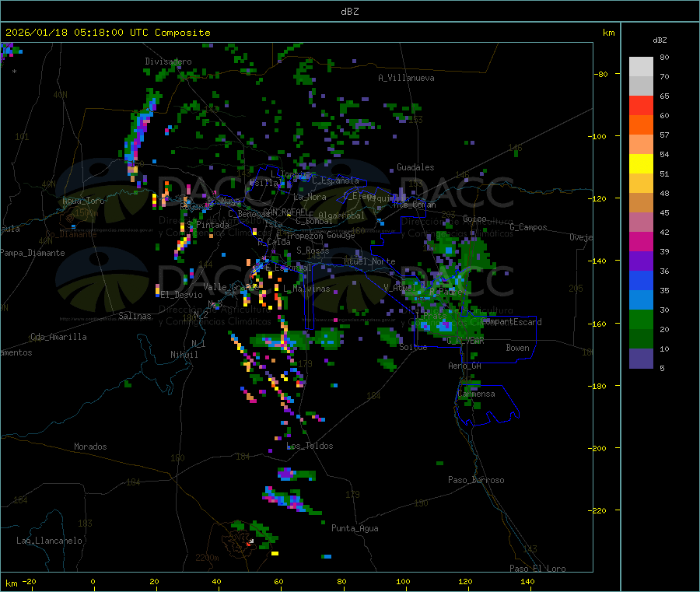Click the 'Punta_Agua' map label
This screenshot has height=592, width=700.
click(355, 529)
